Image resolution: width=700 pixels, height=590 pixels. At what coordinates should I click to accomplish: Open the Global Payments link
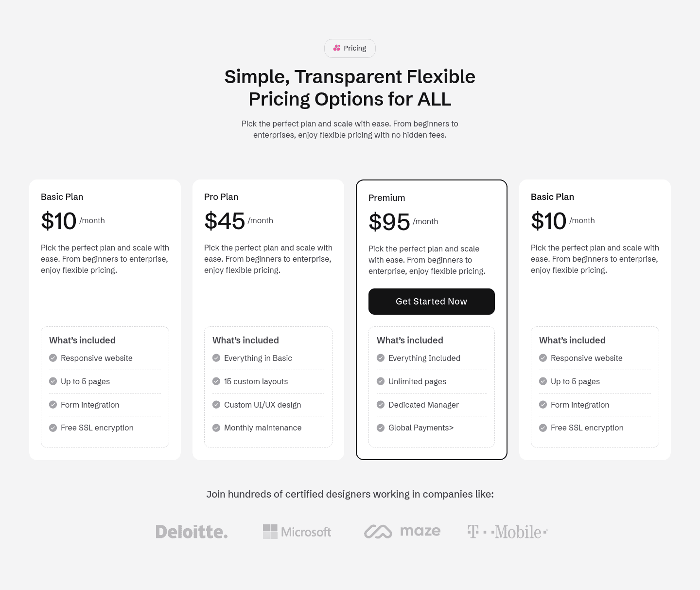point(420,428)
